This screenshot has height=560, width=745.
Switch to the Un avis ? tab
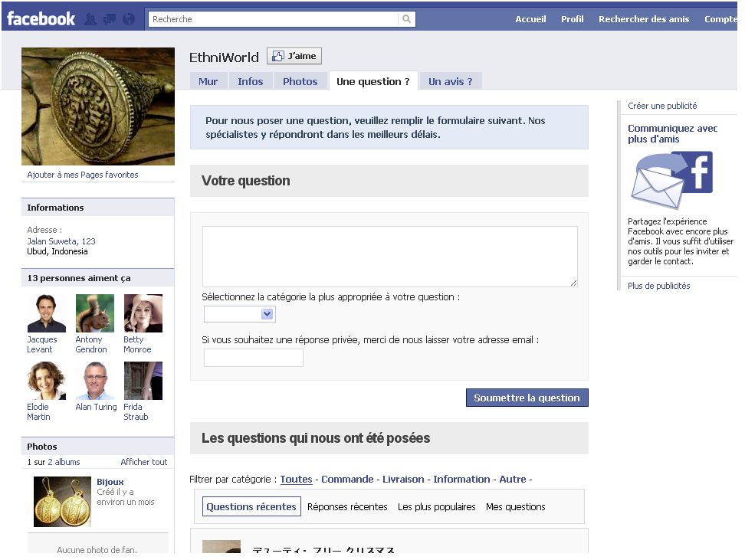pos(451,81)
